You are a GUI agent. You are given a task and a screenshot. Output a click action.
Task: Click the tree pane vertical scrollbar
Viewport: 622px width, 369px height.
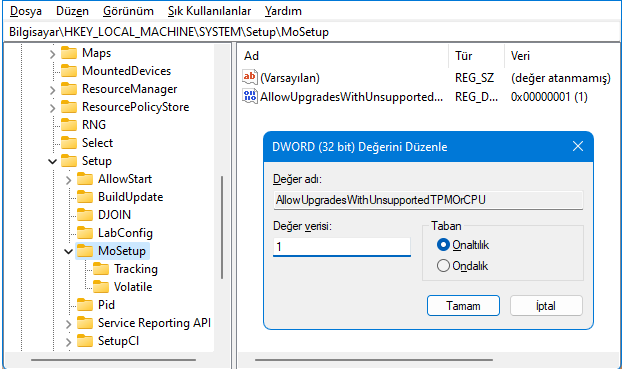tap(222, 227)
